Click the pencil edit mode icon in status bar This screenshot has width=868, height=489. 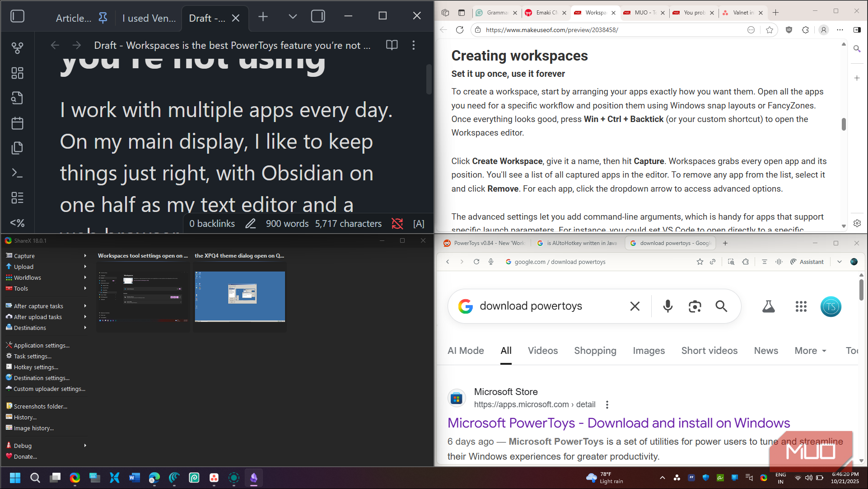pyautogui.click(x=251, y=223)
